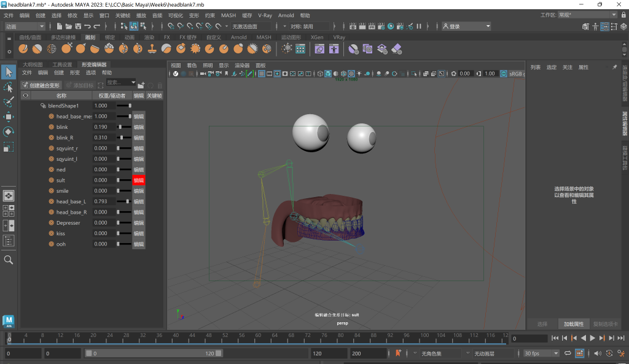
Task: Toggle the eye visibility column header
Action: click(x=26, y=96)
